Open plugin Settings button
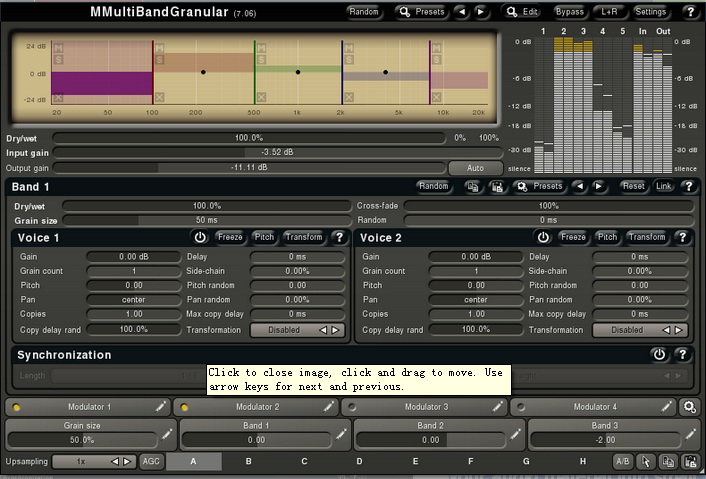This screenshot has width=706, height=479. point(651,12)
